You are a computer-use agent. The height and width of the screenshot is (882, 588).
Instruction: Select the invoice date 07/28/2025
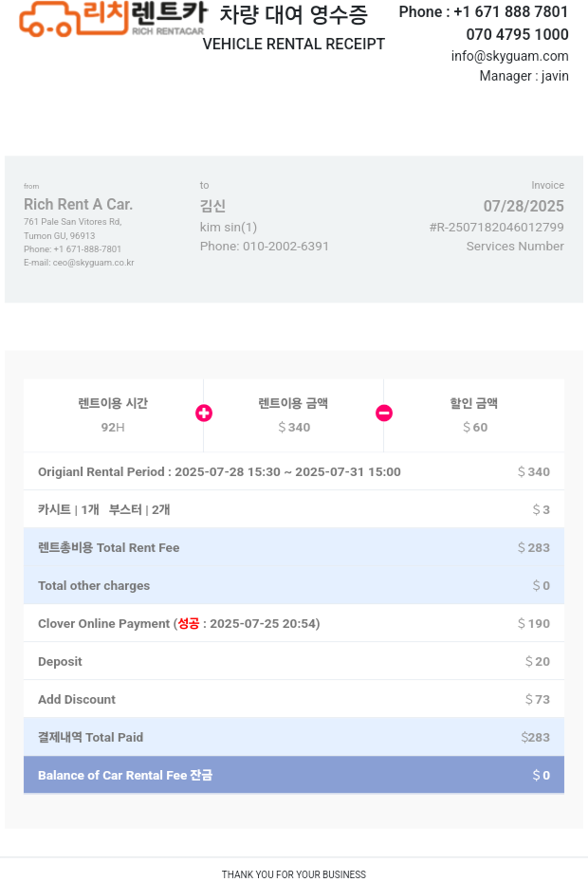click(524, 206)
